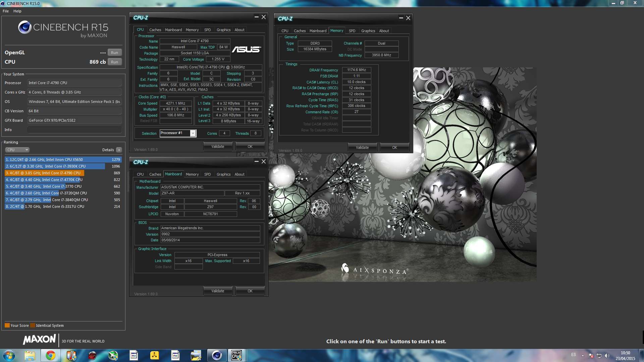Click the ASUS logo in CPU-Z

[246, 49]
